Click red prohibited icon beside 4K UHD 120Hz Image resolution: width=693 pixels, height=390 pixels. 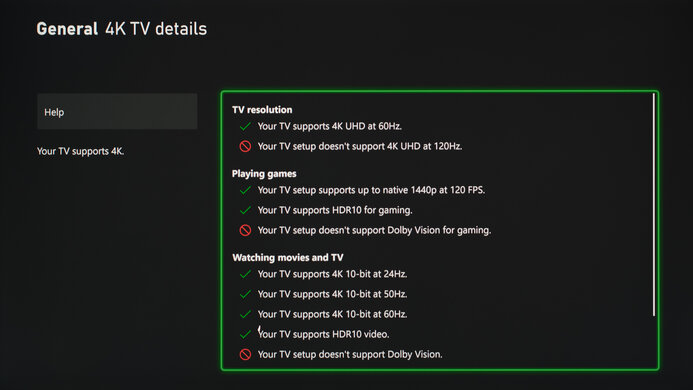(x=245, y=146)
